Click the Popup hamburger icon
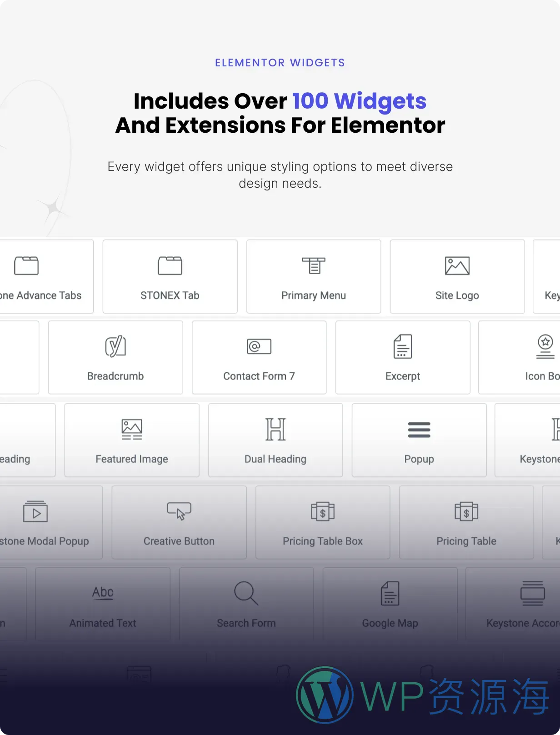Viewport: 560px width, 735px height. (419, 430)
